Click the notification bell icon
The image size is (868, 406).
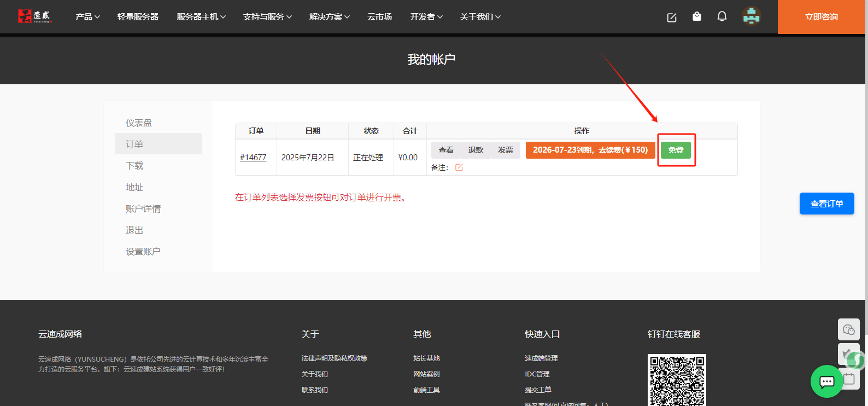pyautogui.click(x=722, y=17)
